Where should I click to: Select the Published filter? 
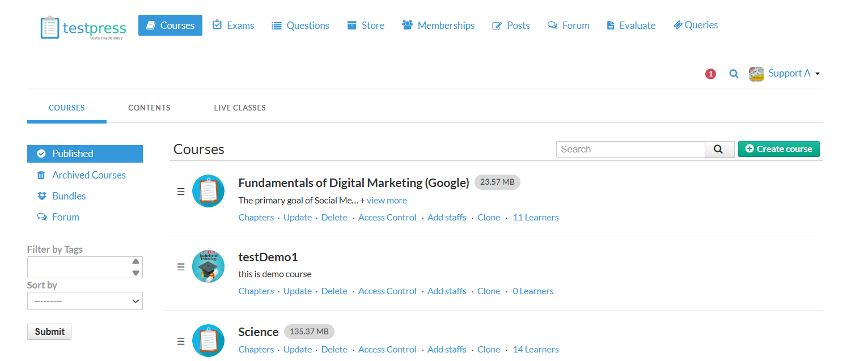[x=85, y=154]
